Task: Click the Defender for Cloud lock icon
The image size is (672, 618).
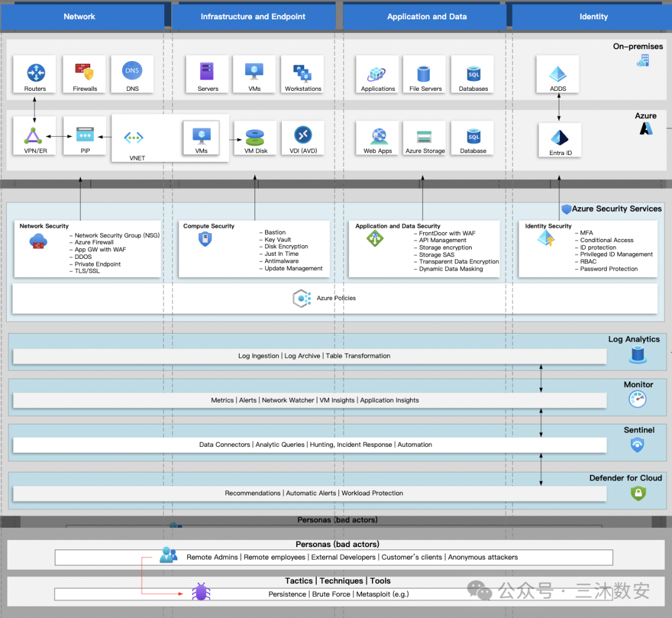Action: (x=638, y=494)
